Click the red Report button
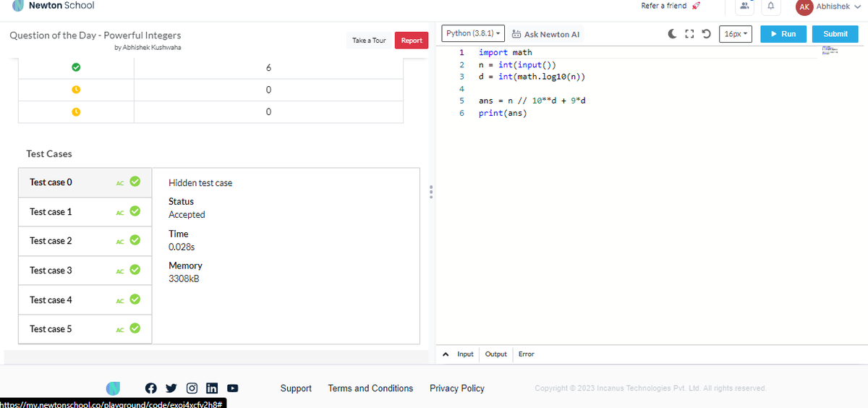868x408 pixels. click(412, 41)
